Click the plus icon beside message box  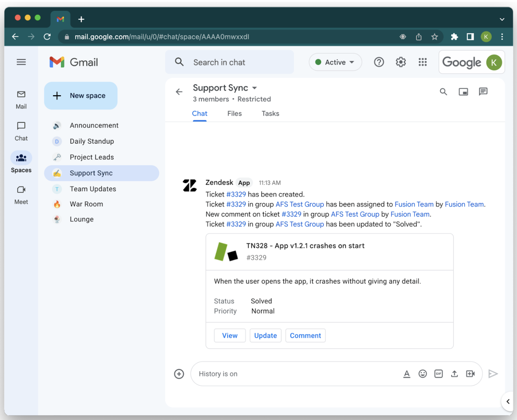pyautogui.click(x=179, y=374)
